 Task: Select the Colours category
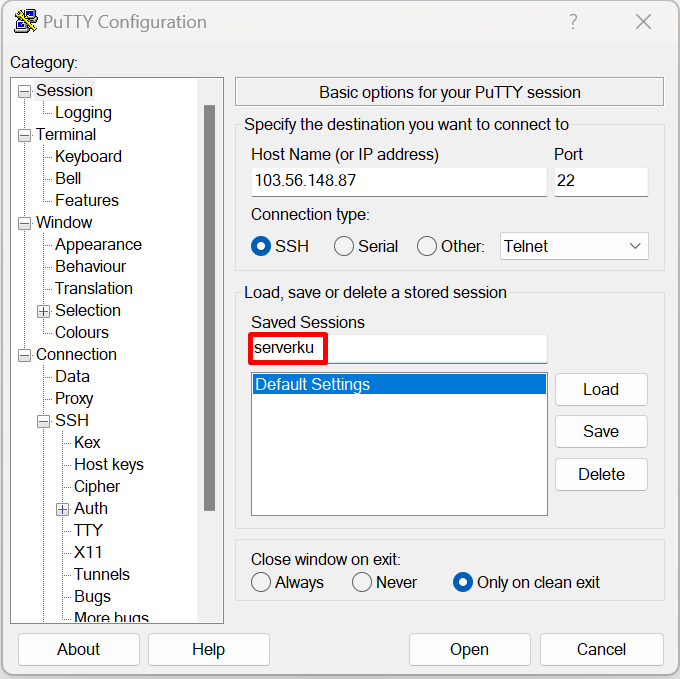(x=81, y=332)
